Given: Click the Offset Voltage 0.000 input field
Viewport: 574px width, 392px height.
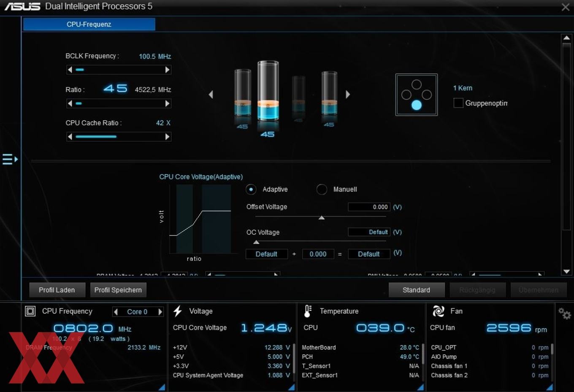Looking at the screenshot, I should [369, 207].
